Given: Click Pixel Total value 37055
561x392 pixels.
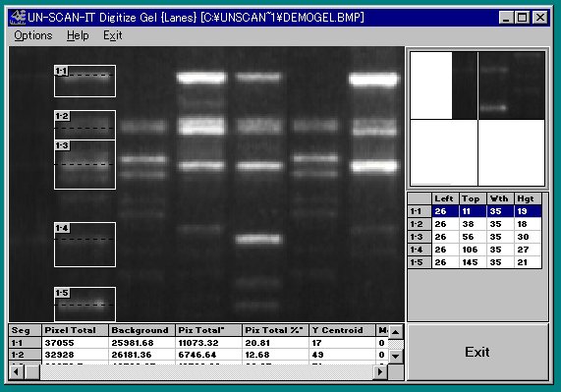Looking at the screenshot, I should [x=75, y=343].
